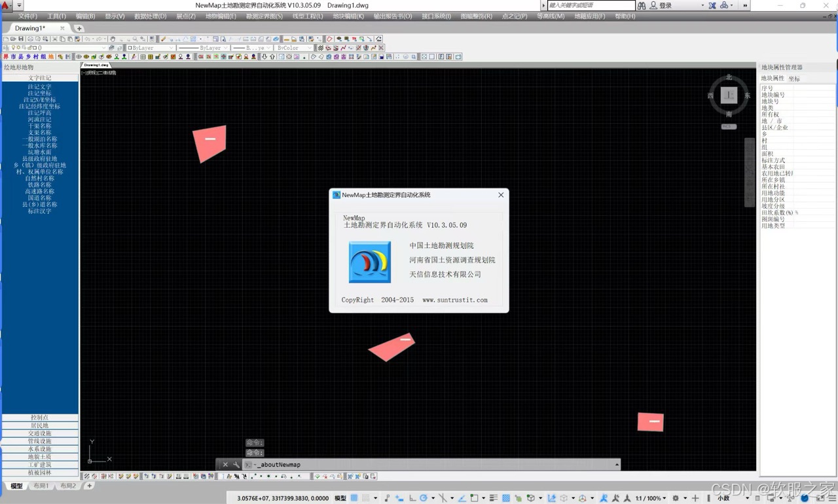
Task: Toggle snap mode in status bar
Action: [x=365, y=498]
